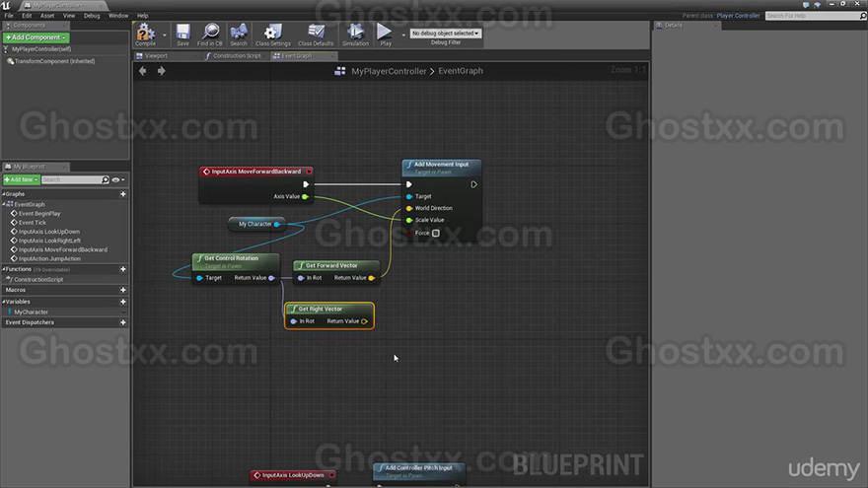868x488 pixels.
Task: Collapse the EventGraph tree node
Action: [4, 204]
